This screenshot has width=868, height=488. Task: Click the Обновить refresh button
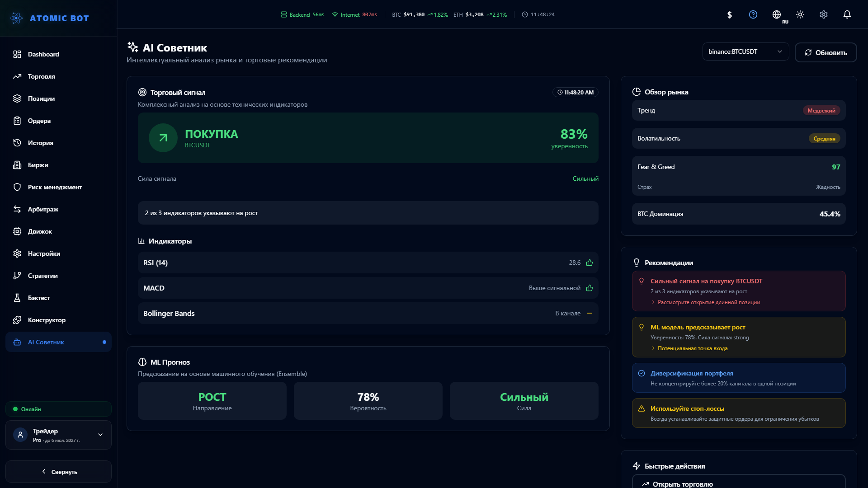point(826,52)
